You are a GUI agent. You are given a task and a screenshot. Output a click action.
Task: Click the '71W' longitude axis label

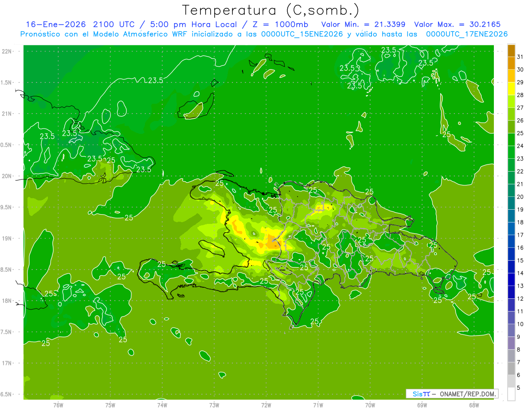coord(318,405)
